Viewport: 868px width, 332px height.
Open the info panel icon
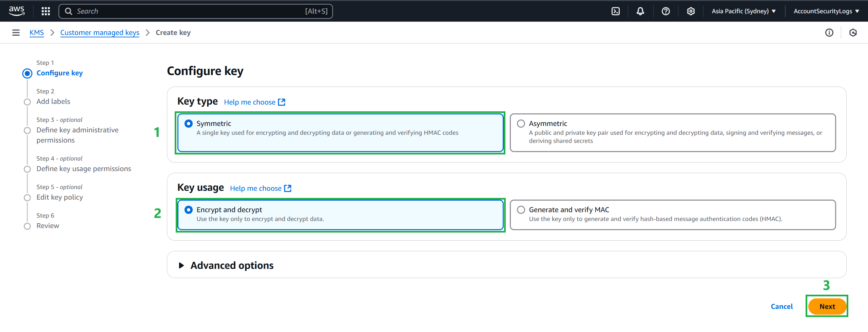coord(829,33)
